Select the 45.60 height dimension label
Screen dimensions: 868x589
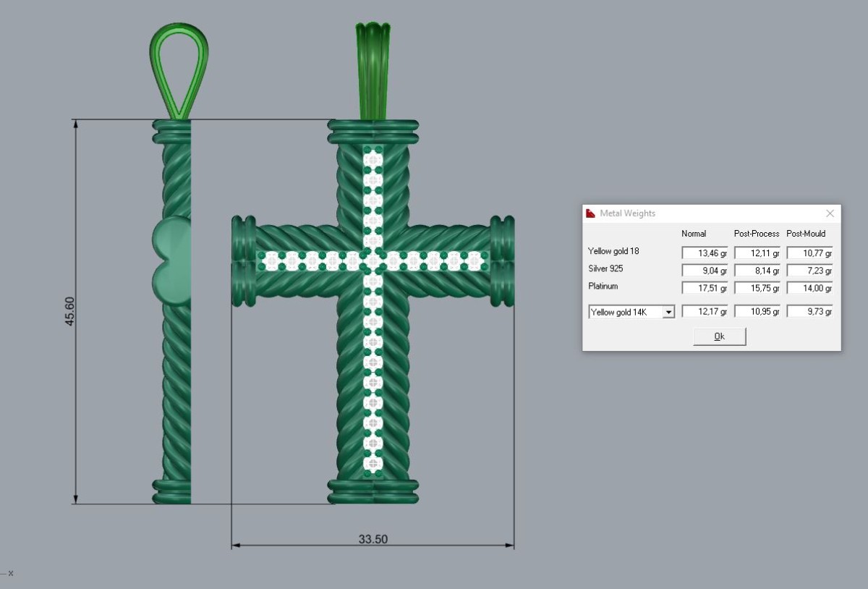pyautogui.click(x=70, y=311)
